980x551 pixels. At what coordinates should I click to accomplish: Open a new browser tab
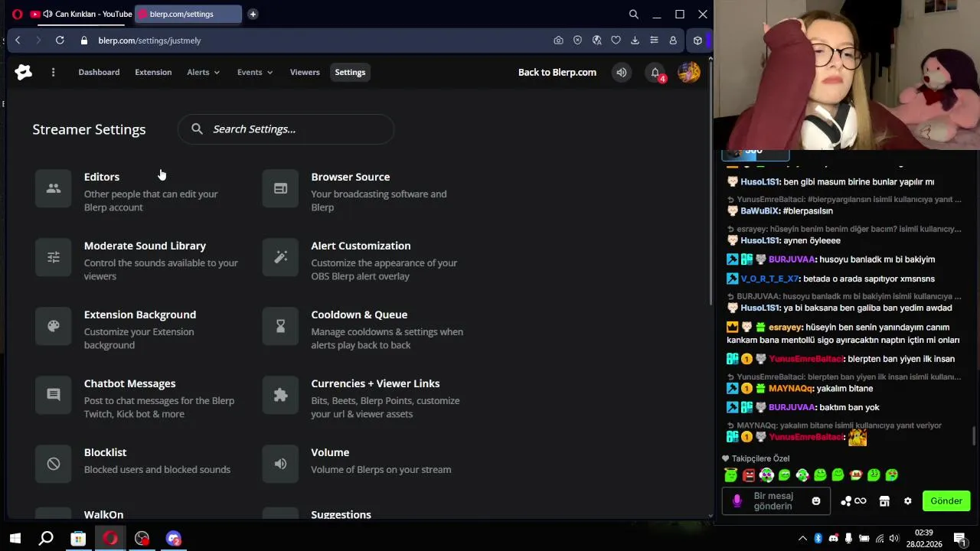253,14
